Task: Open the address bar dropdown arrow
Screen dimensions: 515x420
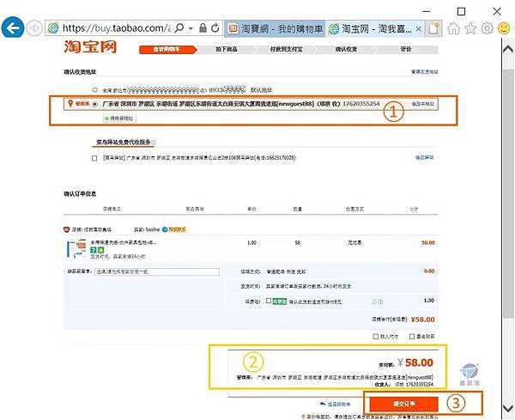Action: [x=191, y=28]
